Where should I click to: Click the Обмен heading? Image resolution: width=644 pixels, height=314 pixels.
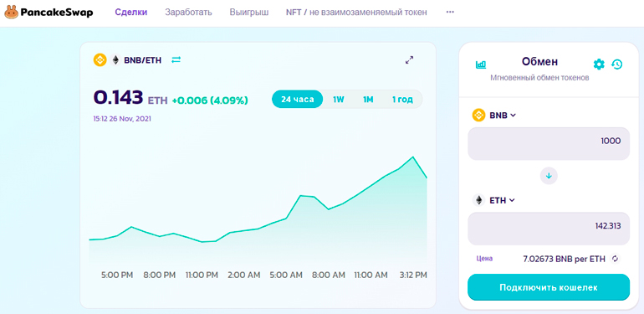pos(539,62)
